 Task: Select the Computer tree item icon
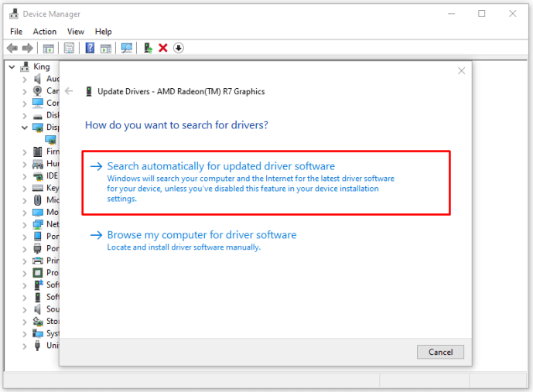pos(38,103)
